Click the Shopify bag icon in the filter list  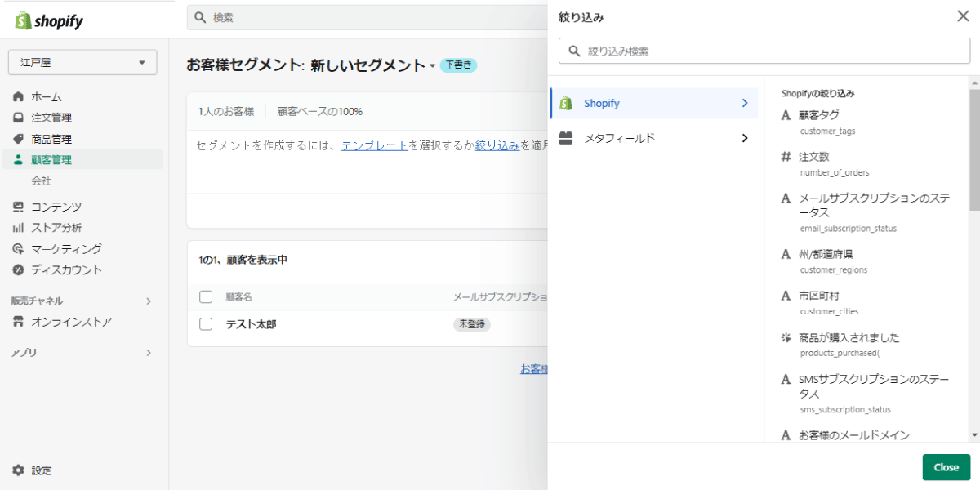click(566, 104)
